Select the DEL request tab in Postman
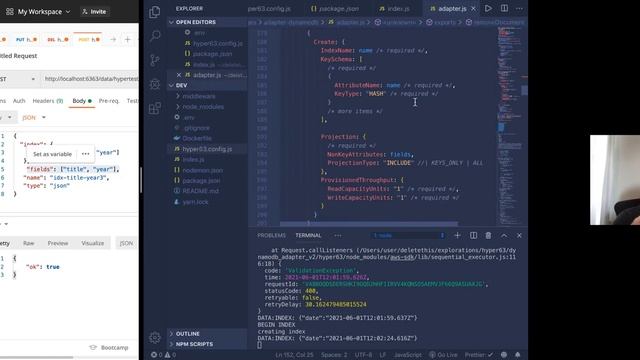Viewport: 640px width, 360px height. point(58,40)
